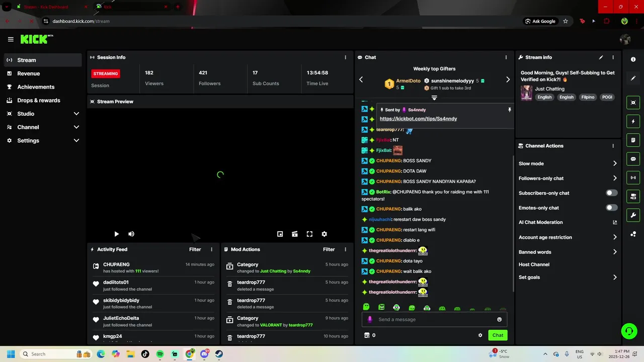Open Host Channel action

(x=534, y=264)
